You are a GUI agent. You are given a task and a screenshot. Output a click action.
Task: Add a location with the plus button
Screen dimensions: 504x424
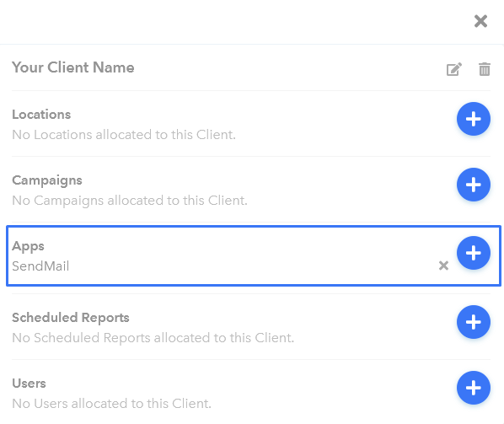click(x=473, y=119)
